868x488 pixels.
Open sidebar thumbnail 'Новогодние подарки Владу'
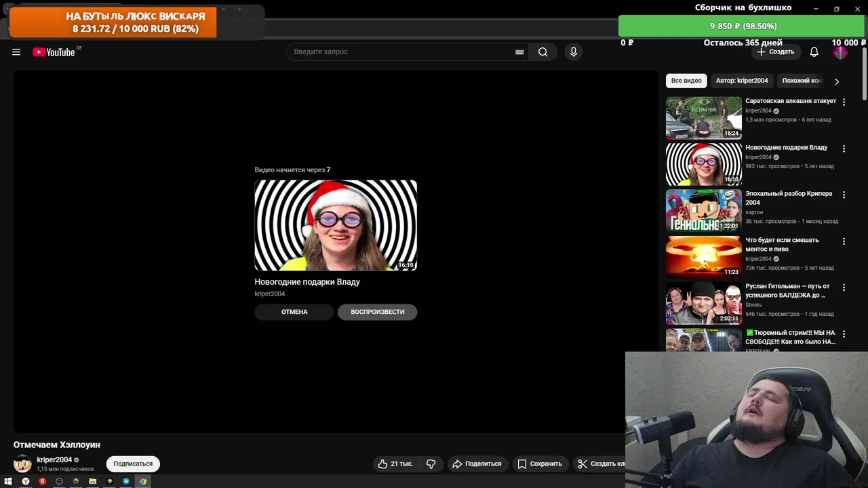pos(704,164)
